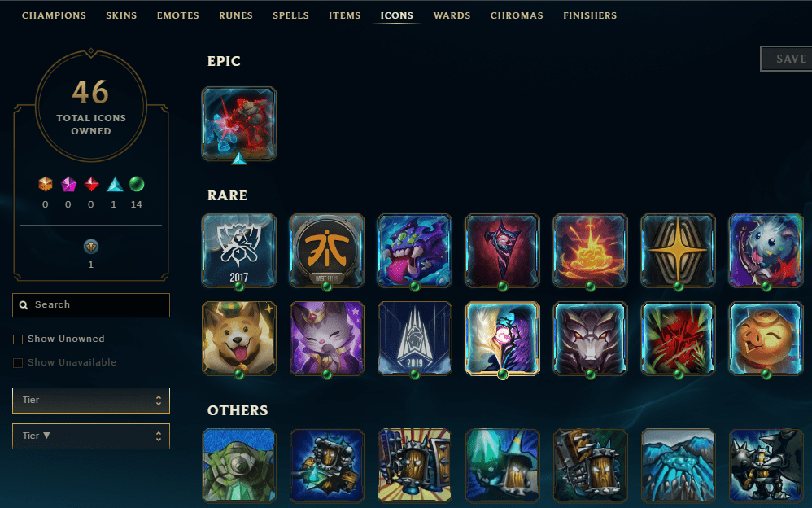Image resolution: width=812 pixels, height=508 pixels.
Task: Enable the Show Unowned checkbox
Action: click(x=18, y=339)
